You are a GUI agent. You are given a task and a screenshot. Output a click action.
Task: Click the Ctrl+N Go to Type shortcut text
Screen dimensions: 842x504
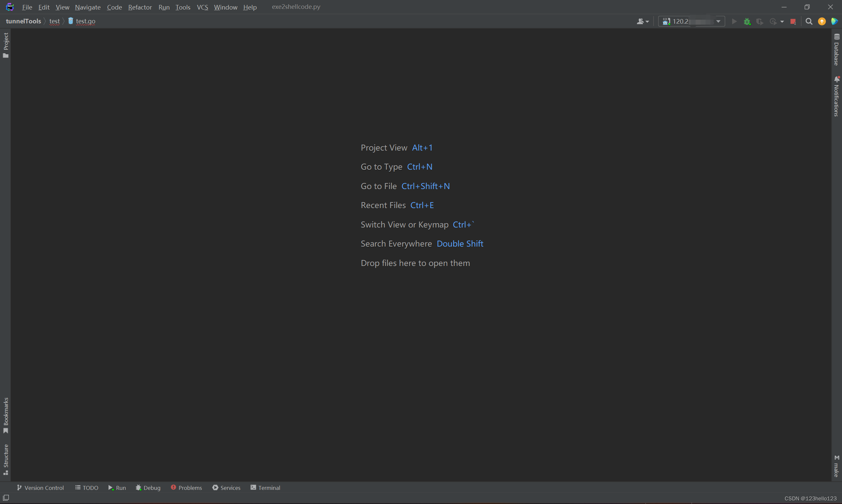419,167
